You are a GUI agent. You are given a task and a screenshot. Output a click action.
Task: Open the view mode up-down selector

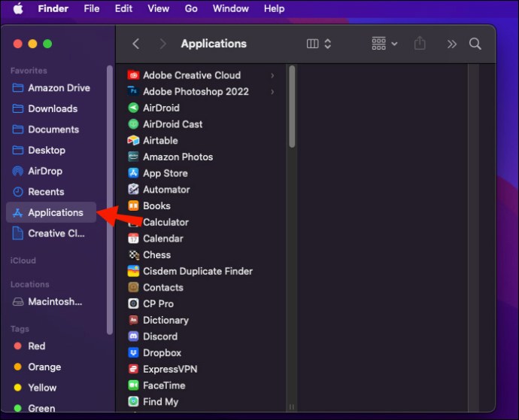[328, 44]
